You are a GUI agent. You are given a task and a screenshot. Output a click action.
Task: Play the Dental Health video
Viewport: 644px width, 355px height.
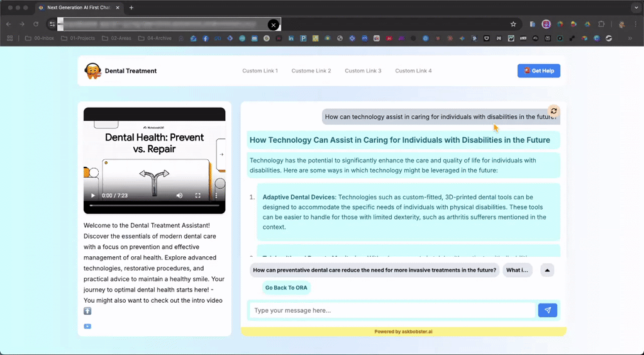(x=93, y=196)
